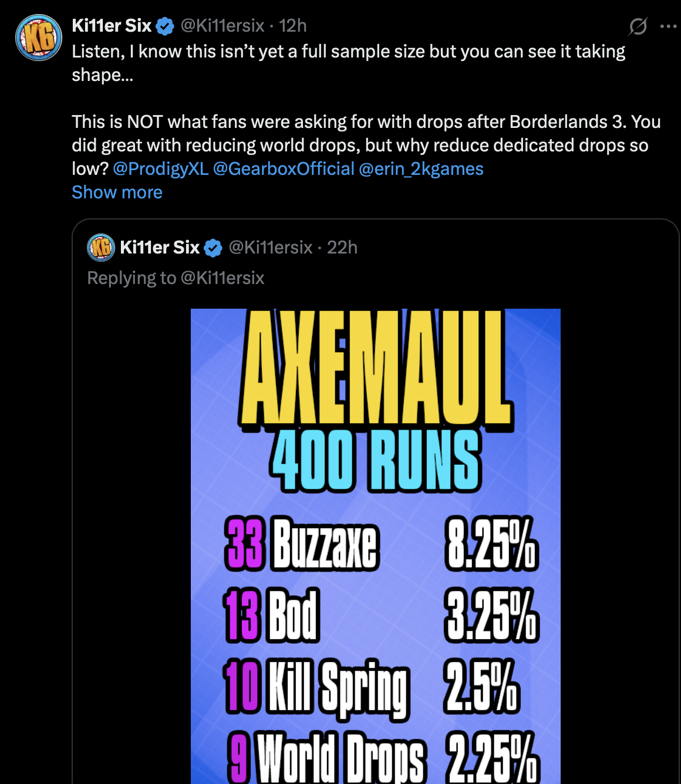Image resolution: width=681 pixels, height=784 pixels.
Task: Open the @GearboxOfficial mention
Action: click(284, 169)
